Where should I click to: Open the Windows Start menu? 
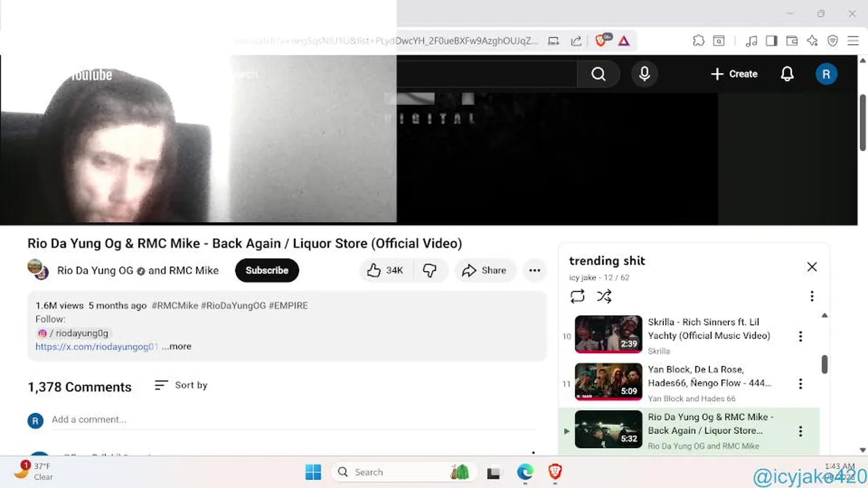[x=313, y=472]
